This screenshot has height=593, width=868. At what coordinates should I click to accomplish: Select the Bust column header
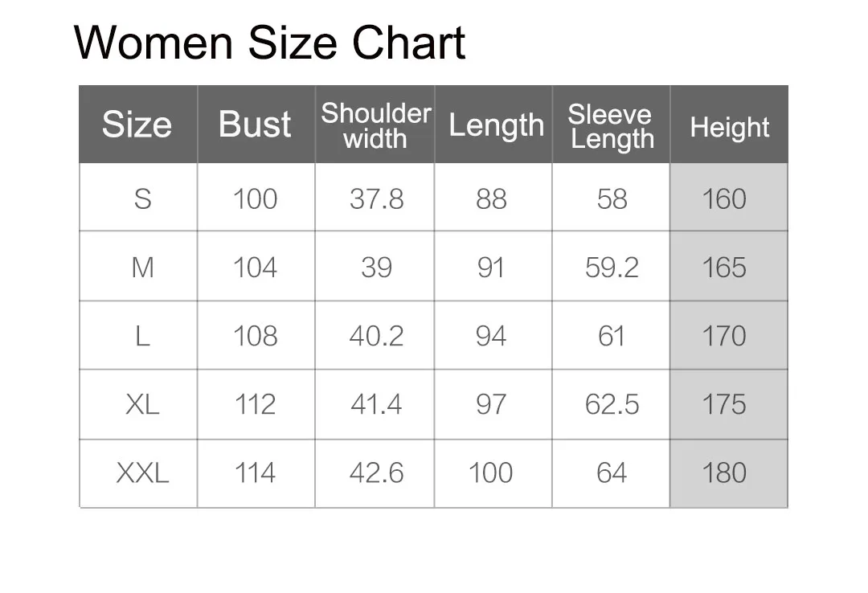pyautogui.click(x=256, y=124)
